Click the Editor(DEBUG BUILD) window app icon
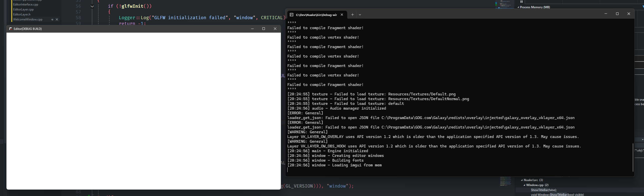Screen dimensions: 644x196 [x=10, y=29]
